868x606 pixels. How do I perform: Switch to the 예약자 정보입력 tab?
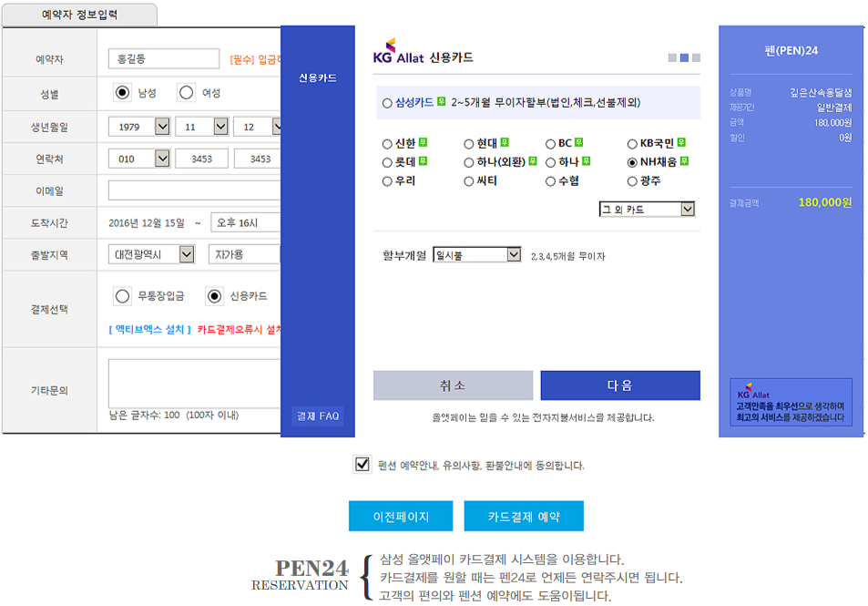tap(80, 15)
